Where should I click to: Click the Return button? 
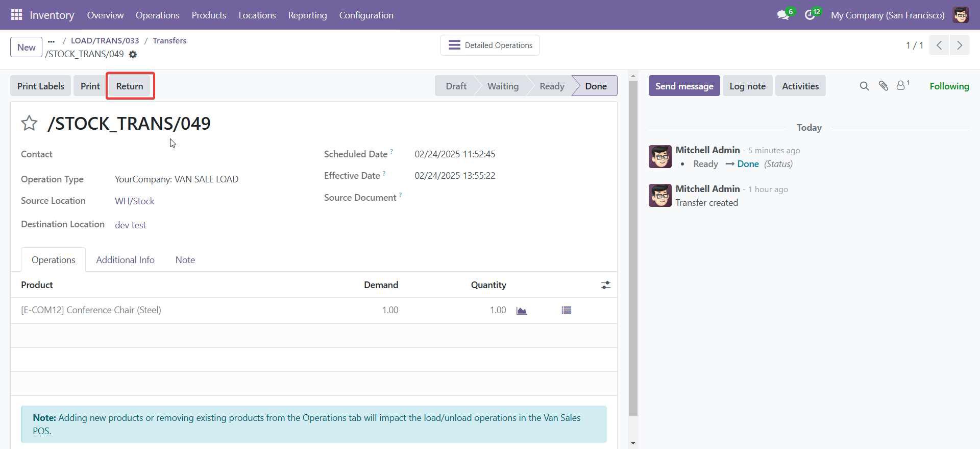tap(130, 86)
